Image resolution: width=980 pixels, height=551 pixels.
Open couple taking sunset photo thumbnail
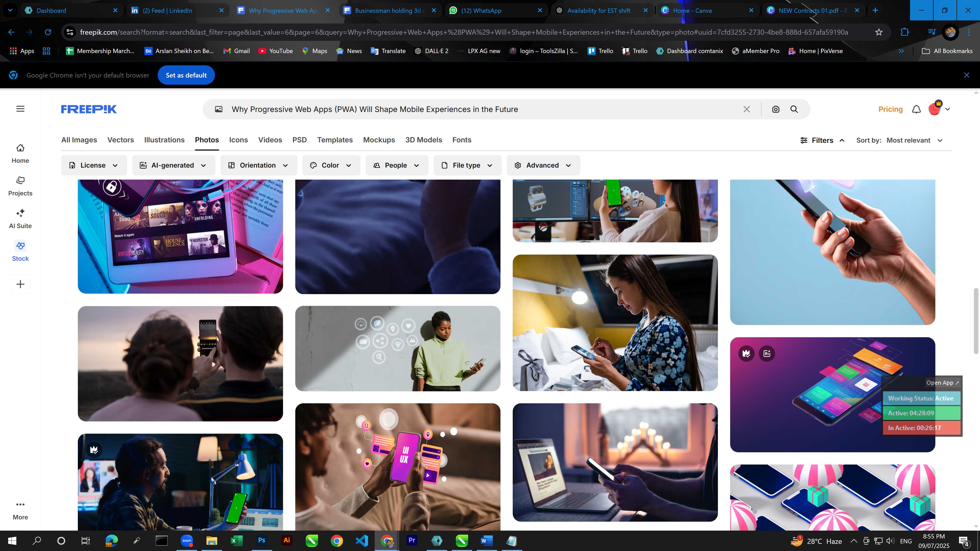pos(180,364)
